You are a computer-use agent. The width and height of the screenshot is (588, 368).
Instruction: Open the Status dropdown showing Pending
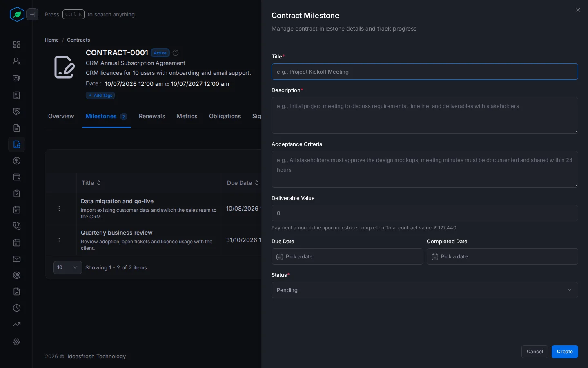pos(425,290)
